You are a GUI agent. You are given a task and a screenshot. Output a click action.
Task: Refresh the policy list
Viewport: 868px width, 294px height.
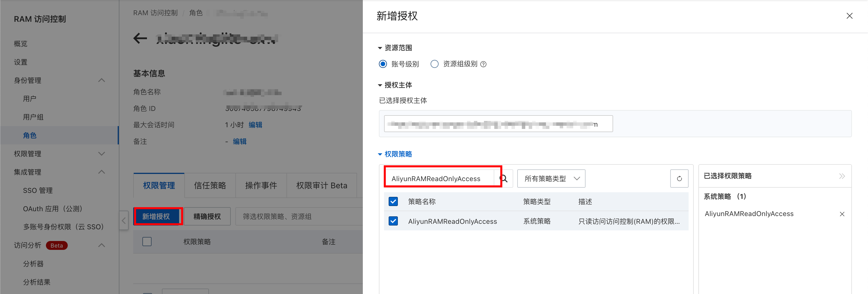click(x=679, y=179)
